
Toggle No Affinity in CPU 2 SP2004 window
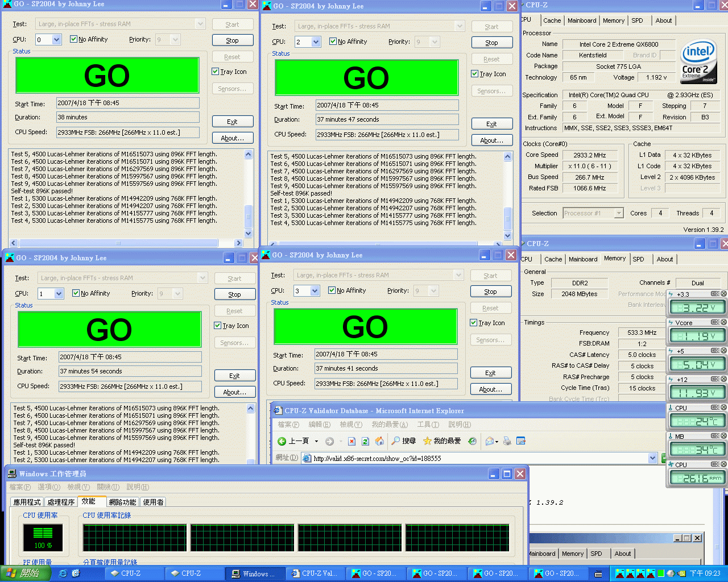[333, 41]
